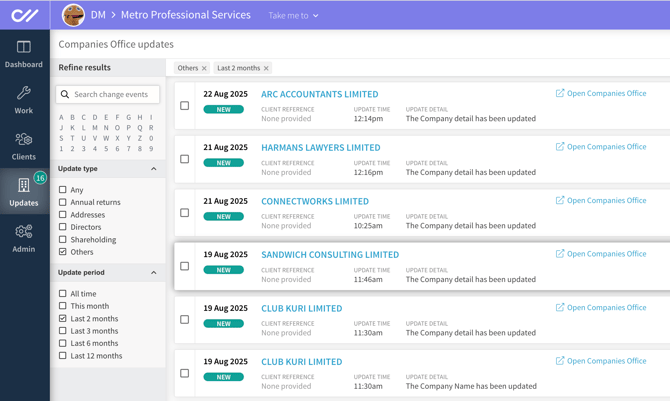670x401 pixels.
Task: Click NEW badge on ARC Accountants row
Action: [x=223, y=109]
